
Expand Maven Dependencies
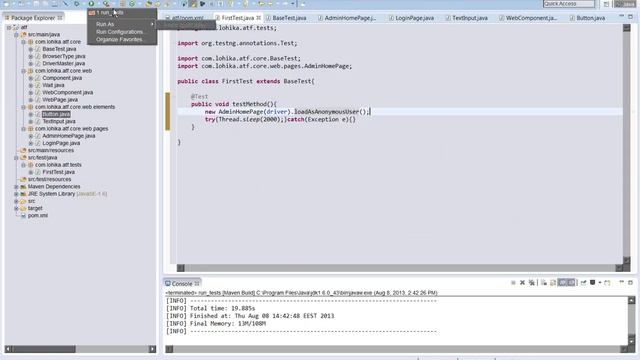16,187
